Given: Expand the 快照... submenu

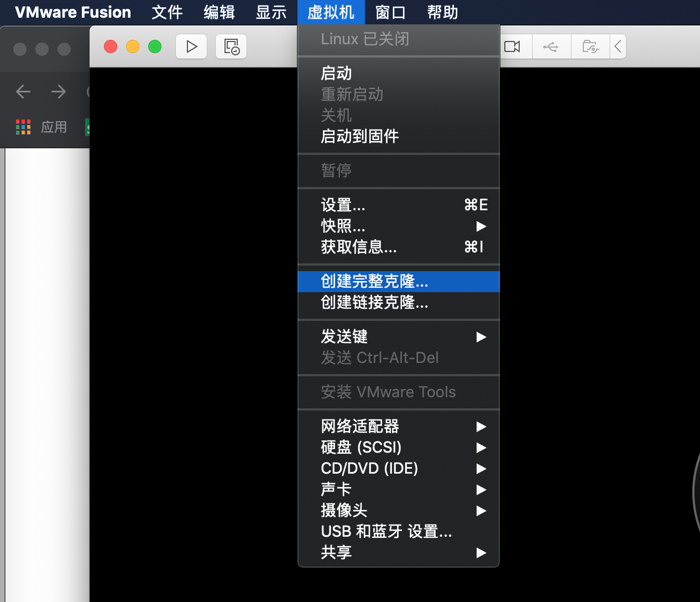Looking at the screenshot, I should [399, 226].
